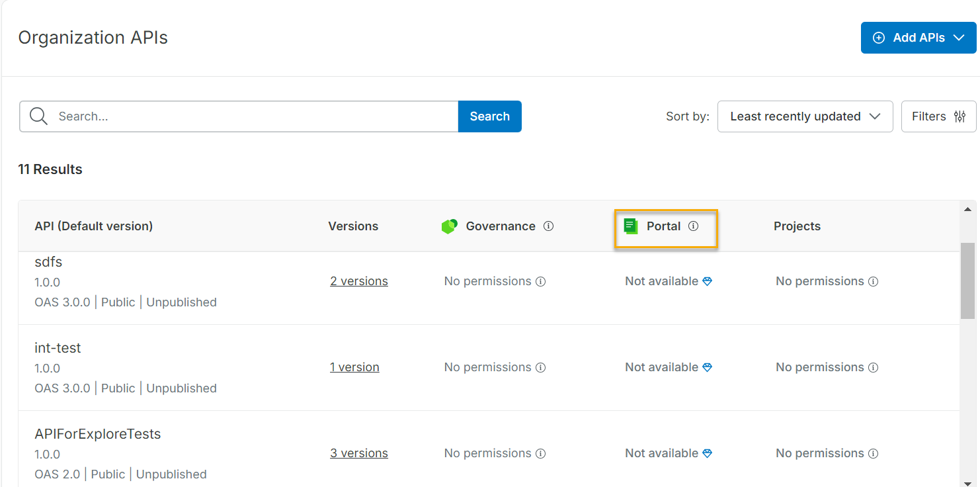The height and width of the screenshot is (487, 980).
Task: Click the green Portal document icon
Action: click(x=630, y=226)
